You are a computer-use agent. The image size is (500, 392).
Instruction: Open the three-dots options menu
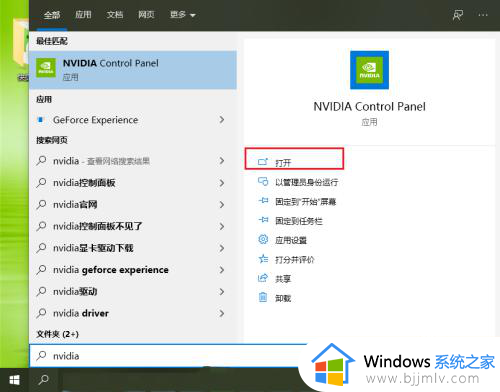pos(483,15)
